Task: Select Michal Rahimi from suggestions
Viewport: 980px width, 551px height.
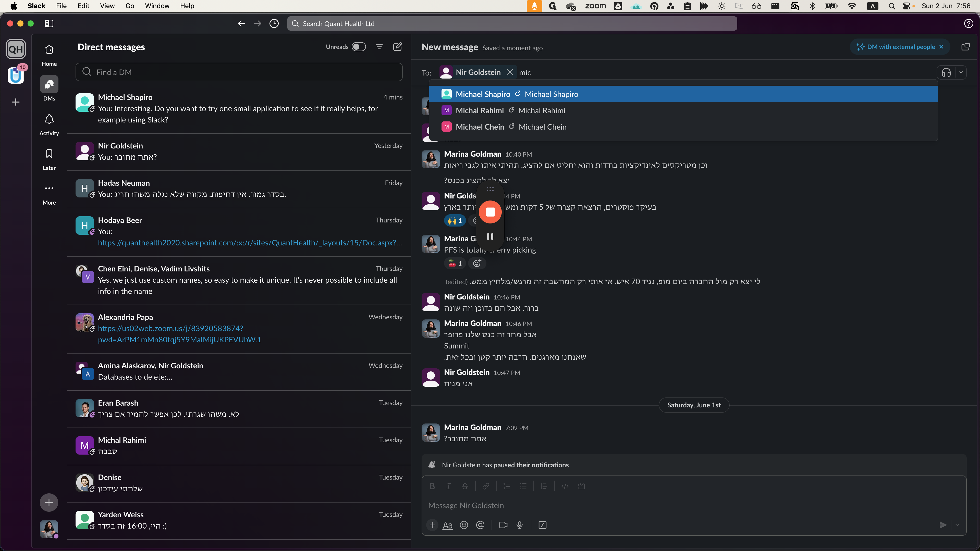Action: point(683,110)
